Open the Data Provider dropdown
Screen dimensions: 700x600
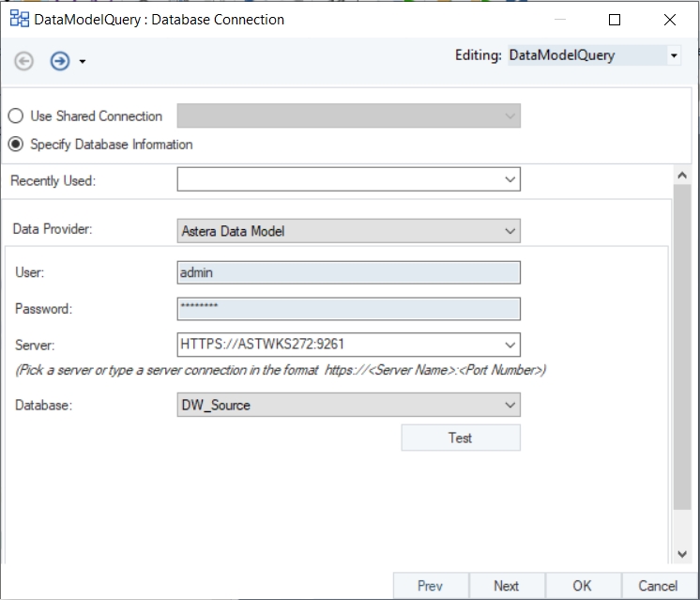[x=510, y=231]
